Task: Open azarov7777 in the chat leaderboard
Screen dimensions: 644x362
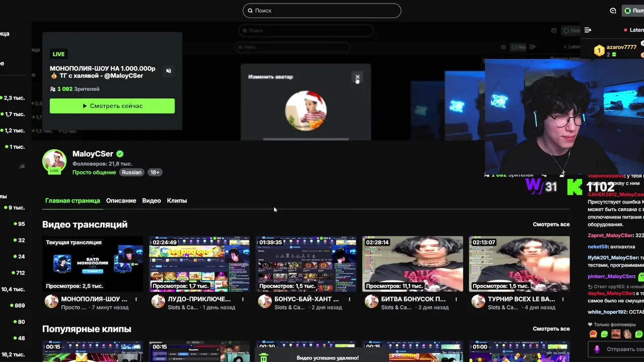Action: (x=621, y=47)
